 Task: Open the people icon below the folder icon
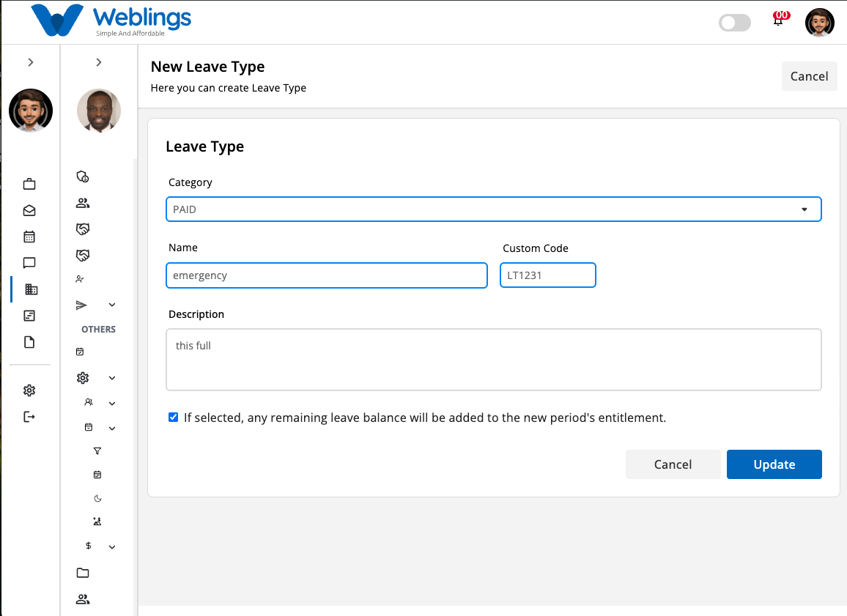[x=83, y=599]
